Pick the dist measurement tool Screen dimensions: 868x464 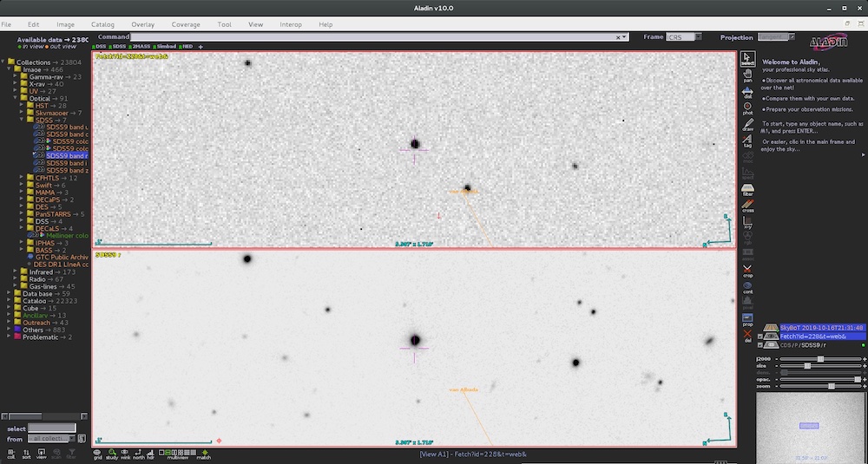point(747,92)
